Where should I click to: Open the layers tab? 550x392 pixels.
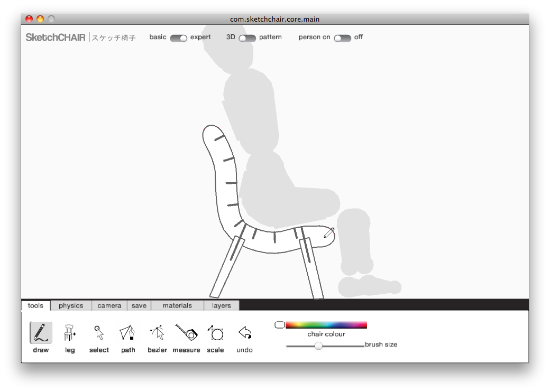pos(222,305)
